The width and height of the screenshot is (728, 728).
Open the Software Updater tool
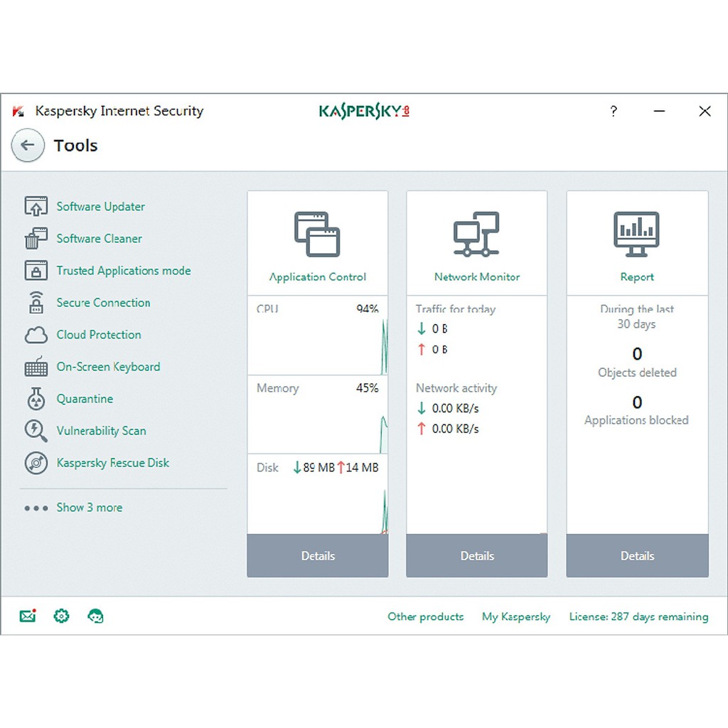[x=100, y=206]
